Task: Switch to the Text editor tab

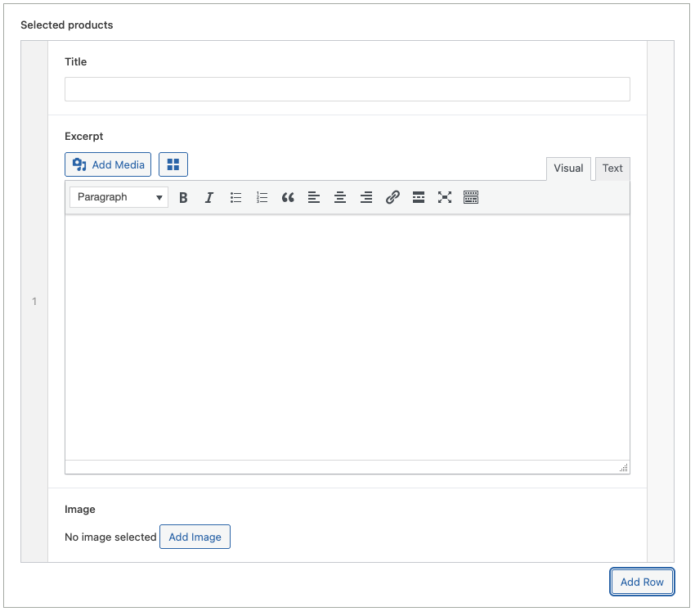Action: (612, 169)
